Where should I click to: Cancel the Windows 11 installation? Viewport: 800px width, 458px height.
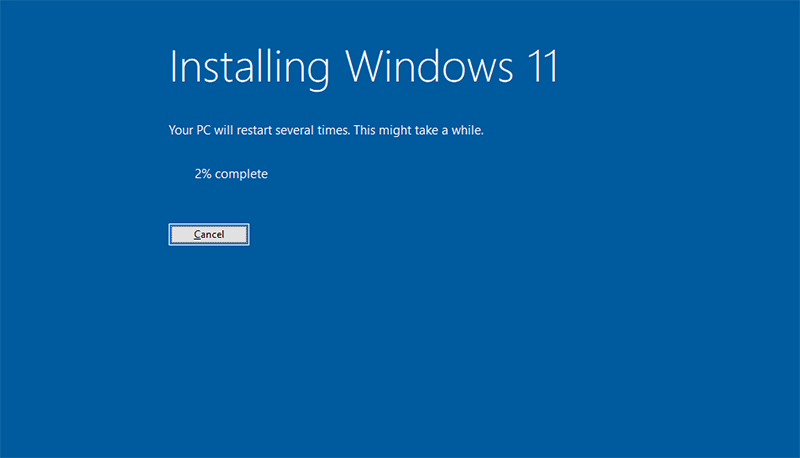tap(209, 234)
